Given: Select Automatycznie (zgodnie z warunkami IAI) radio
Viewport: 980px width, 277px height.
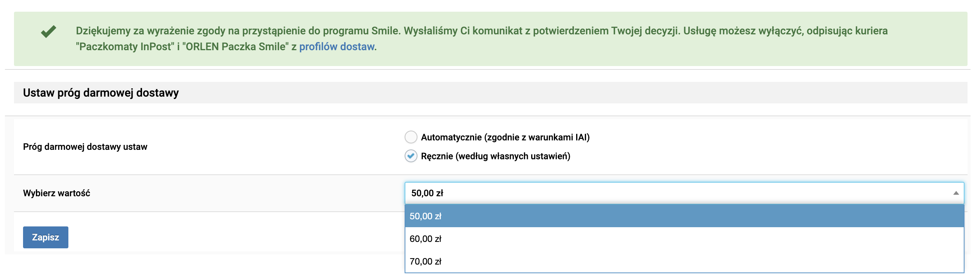Looking at the screenshot, I should click(x=411, y=137).
